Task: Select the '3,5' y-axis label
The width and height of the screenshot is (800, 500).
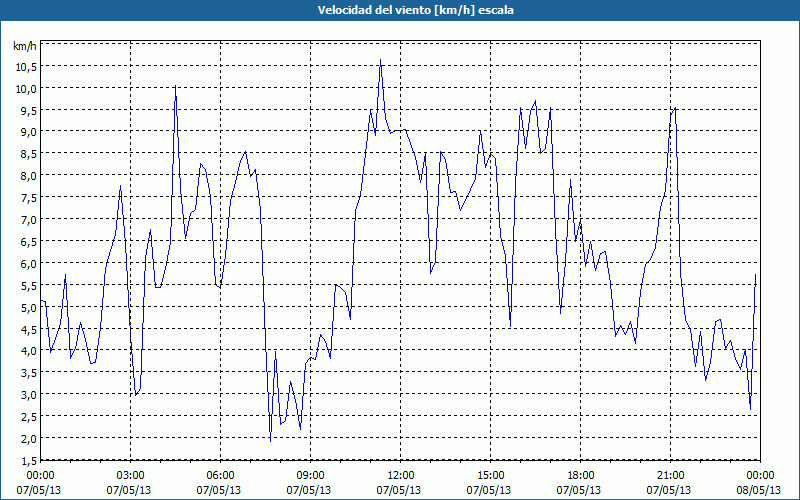Action: tap(29, 373)
